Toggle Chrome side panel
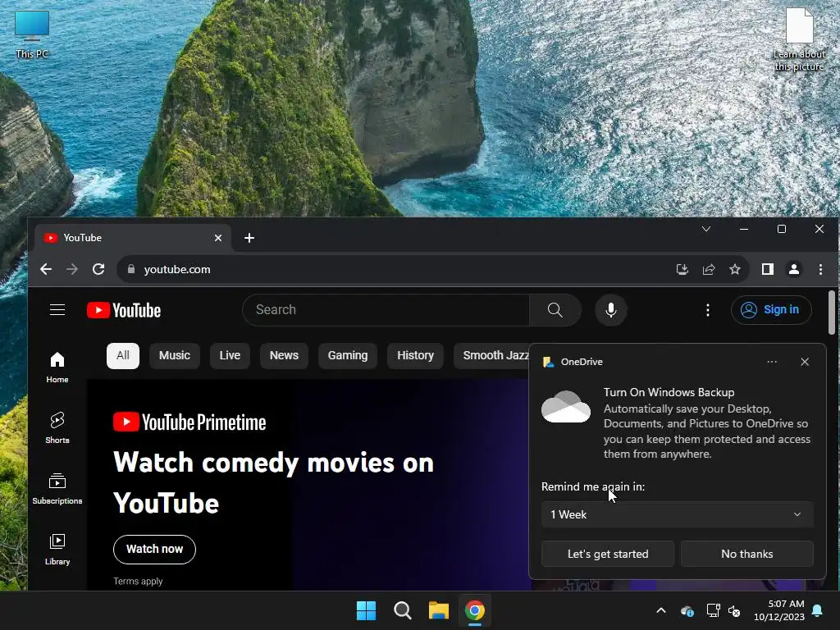 768,269
